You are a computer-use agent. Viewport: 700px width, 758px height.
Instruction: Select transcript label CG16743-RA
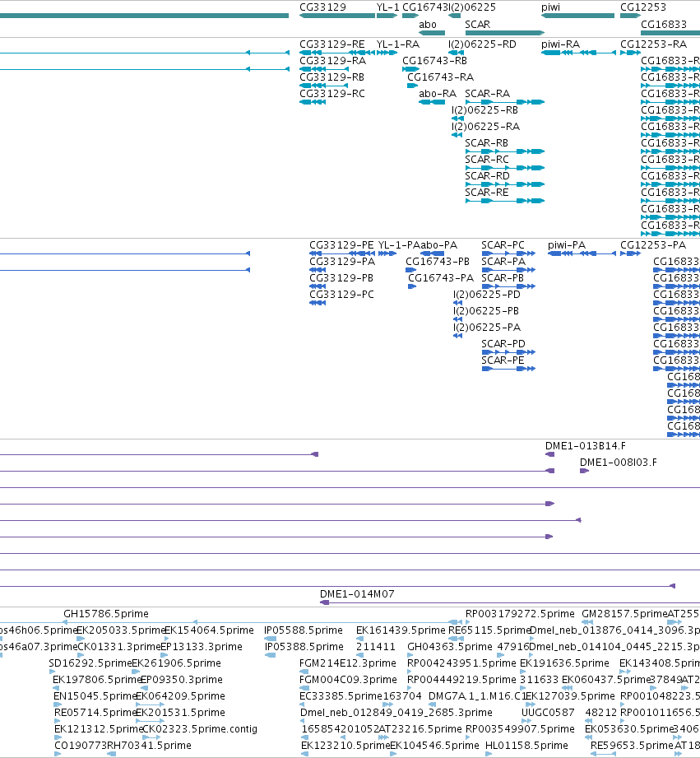tap(441, 77)
